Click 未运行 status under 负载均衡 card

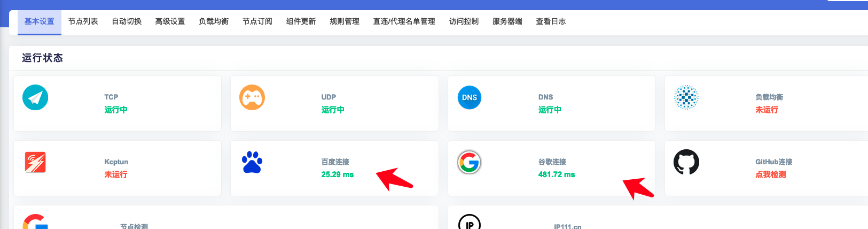(x=767, y=110)
